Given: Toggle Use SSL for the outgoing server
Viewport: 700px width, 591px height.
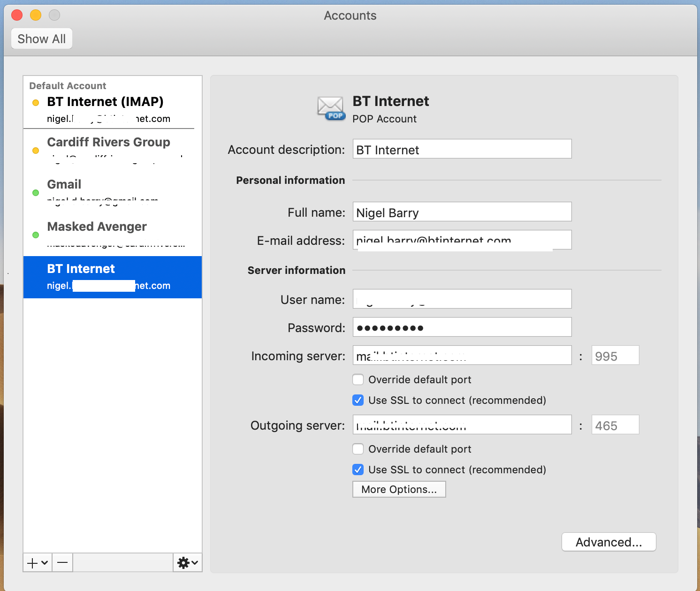Looking at the screenshot, I should click(x=358, y=470).
